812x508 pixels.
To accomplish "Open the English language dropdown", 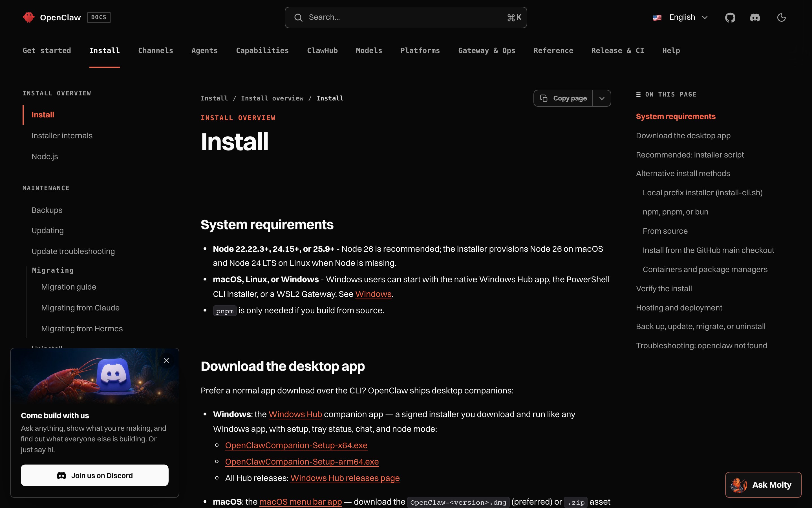I will pos(680,17).
